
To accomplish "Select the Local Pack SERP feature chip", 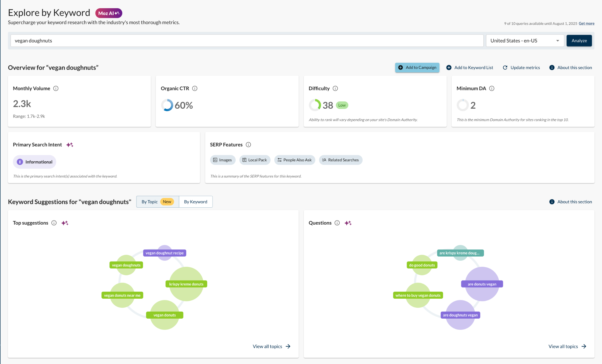I will click(x=255, y=160).
